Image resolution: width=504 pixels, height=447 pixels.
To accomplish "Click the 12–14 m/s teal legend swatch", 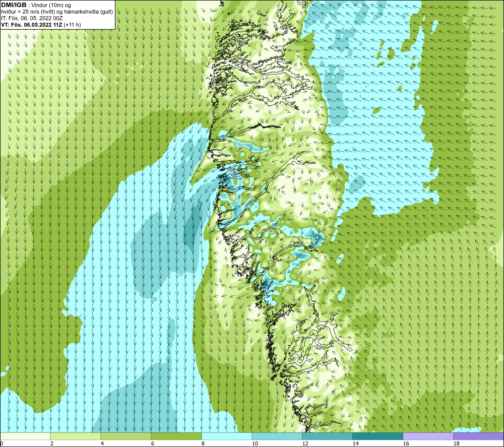I will point(327,436).
